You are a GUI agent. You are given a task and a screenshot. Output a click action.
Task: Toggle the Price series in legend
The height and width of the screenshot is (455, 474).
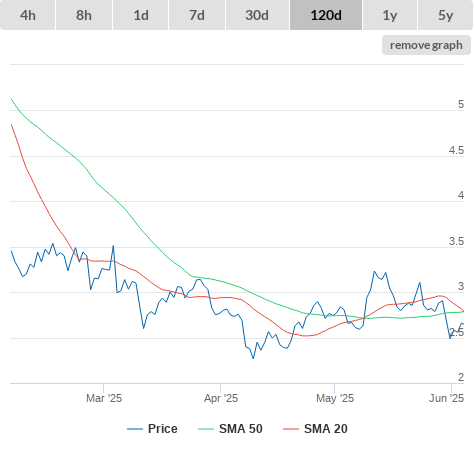[163, 429]
